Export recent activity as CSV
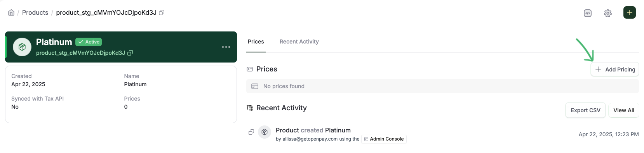Image resolution: width=644 pixels, height=153 pixels. tap(585, 110)
